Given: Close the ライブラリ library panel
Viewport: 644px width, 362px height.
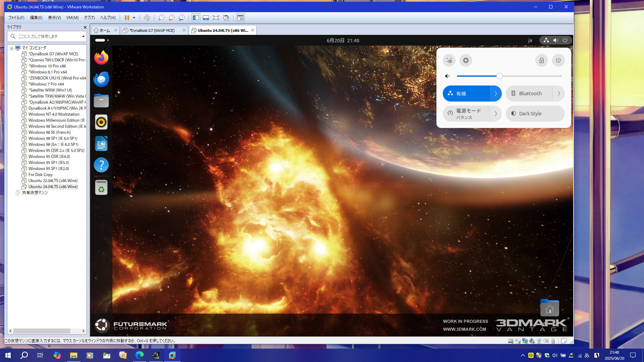Looking at the screenshot, I should click(85, 27).
